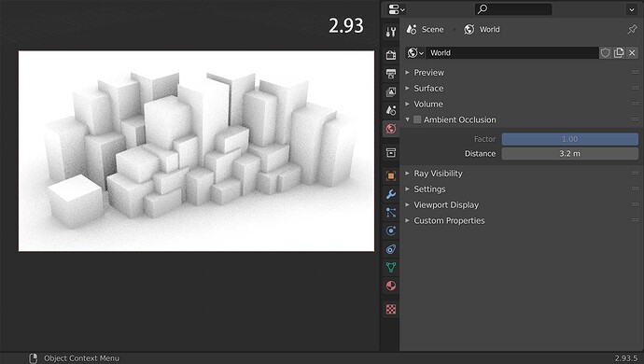644x364 pixels.
Task: Open the editor type dropdown
Action: tap(397, 9)
